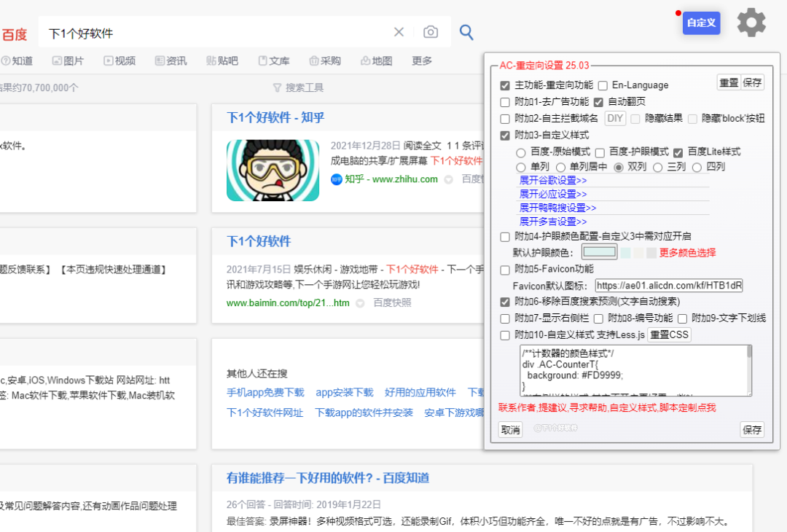Click the 知乎 avatar thumbnail image
The height and width of the screenshot is (532, 787).
272,171
